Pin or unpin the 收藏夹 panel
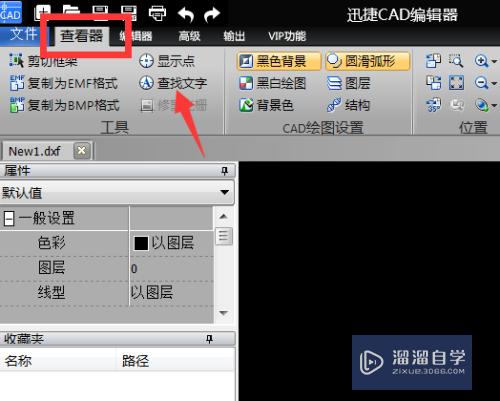Image resolution: width=500 pixels, height=401 pixels. [209, 339]
